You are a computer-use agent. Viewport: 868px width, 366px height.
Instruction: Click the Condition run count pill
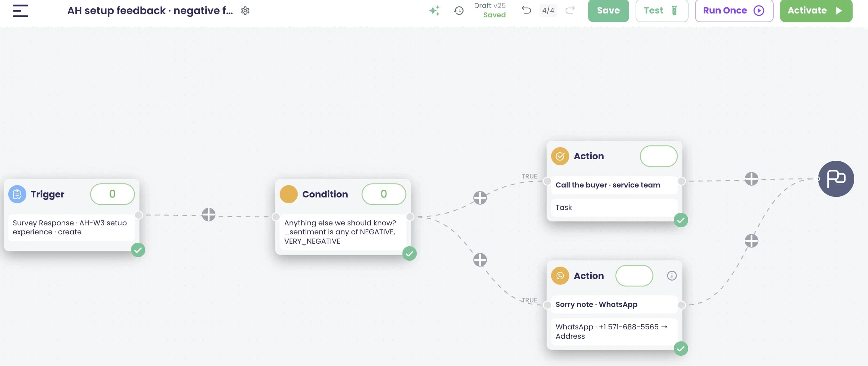[384, 194]
